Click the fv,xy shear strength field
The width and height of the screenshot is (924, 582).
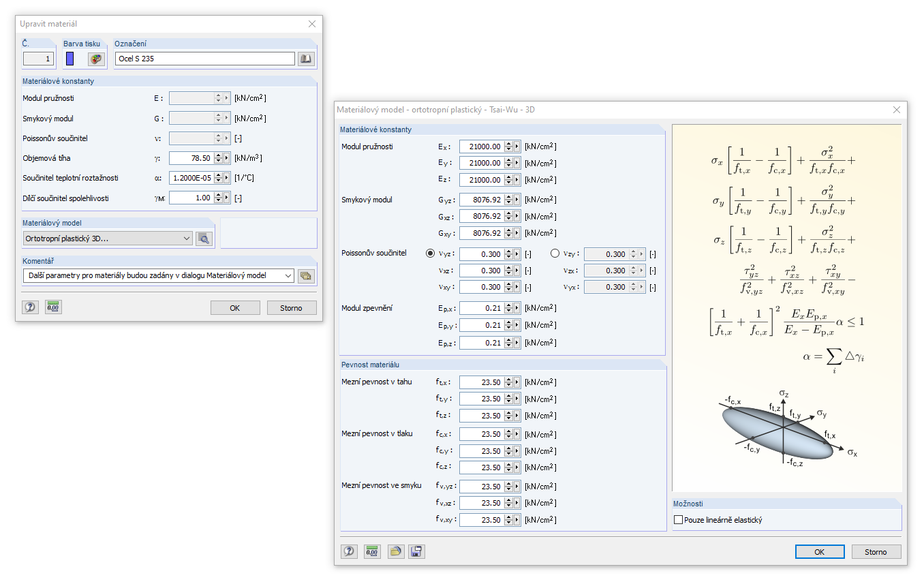(x=482, y=520)
